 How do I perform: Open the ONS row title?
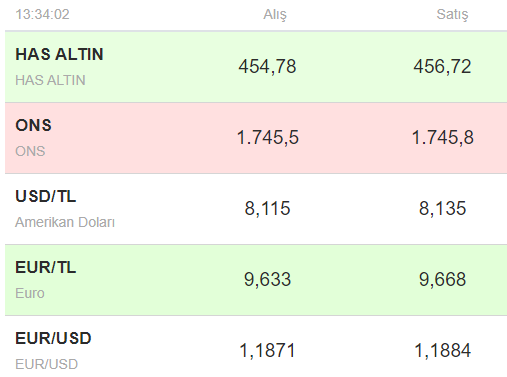[33, 125]
